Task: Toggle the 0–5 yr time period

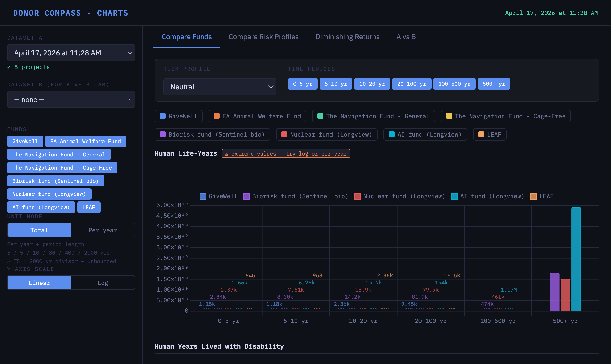Action: 303,84
